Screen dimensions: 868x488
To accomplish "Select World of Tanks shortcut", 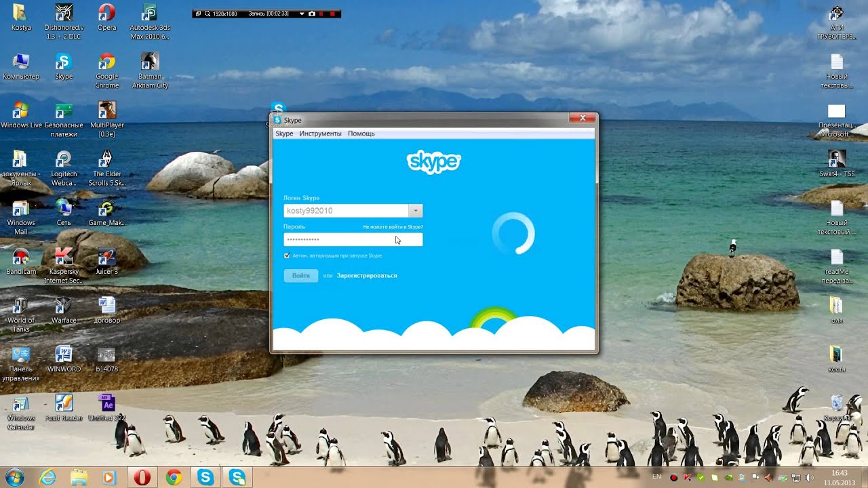I will (21, 314).
